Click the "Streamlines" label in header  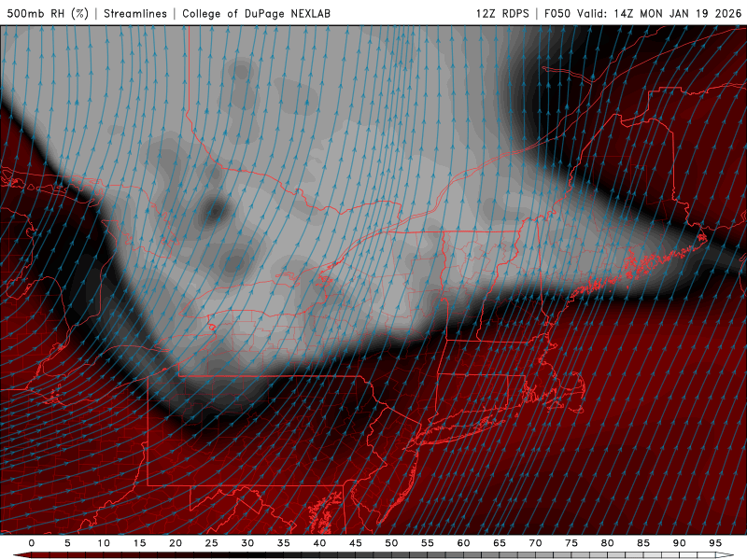pyautogui.click(x=135, y=13)
